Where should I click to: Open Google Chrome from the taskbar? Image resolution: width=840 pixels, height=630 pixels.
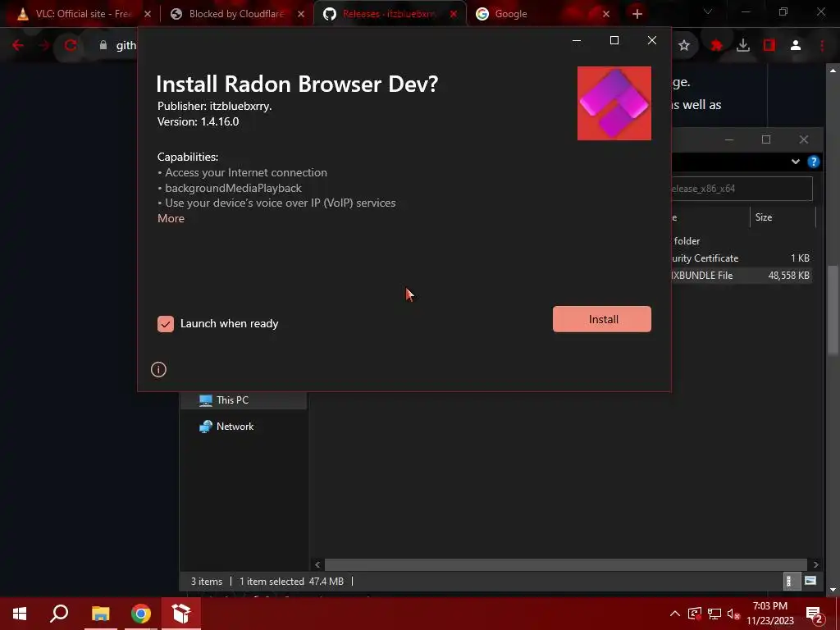pos(141,614)
